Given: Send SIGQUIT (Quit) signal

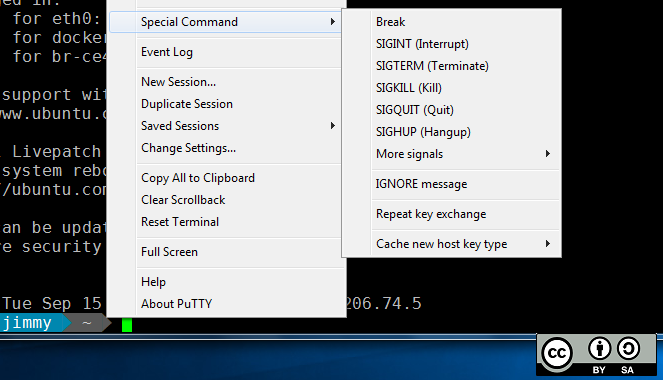Looking at the screenshot, I should click(x=452, y=110).
